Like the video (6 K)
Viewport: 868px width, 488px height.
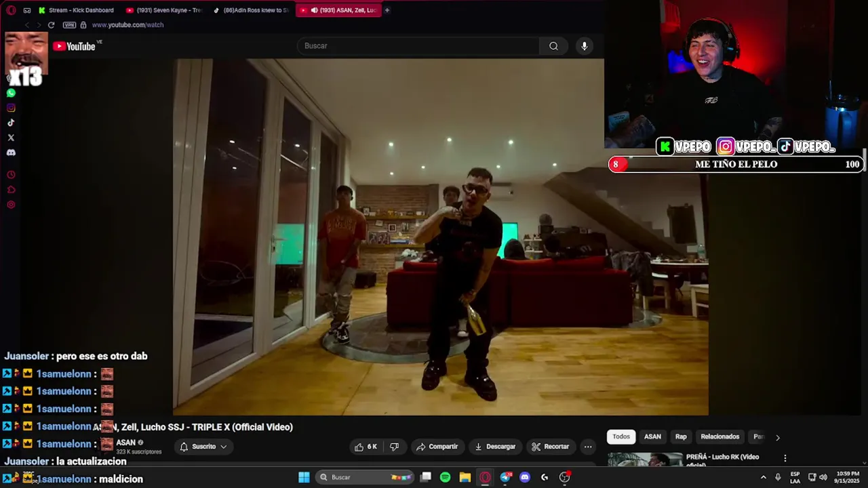366,447
